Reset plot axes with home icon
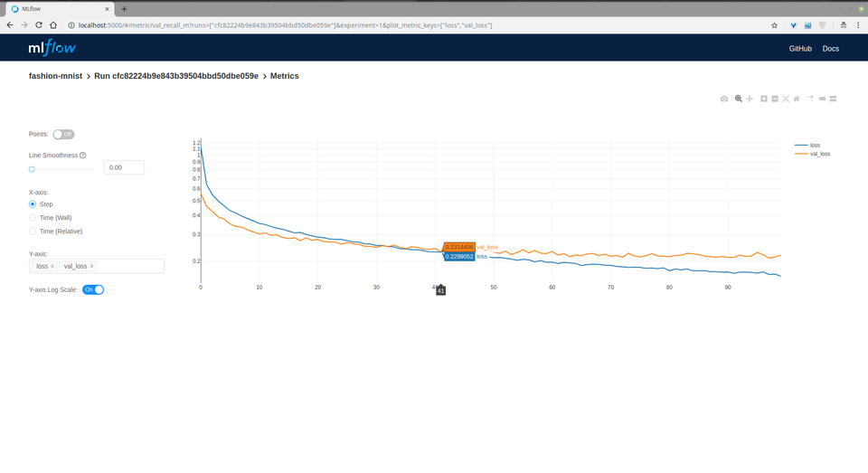 (797, 99)
